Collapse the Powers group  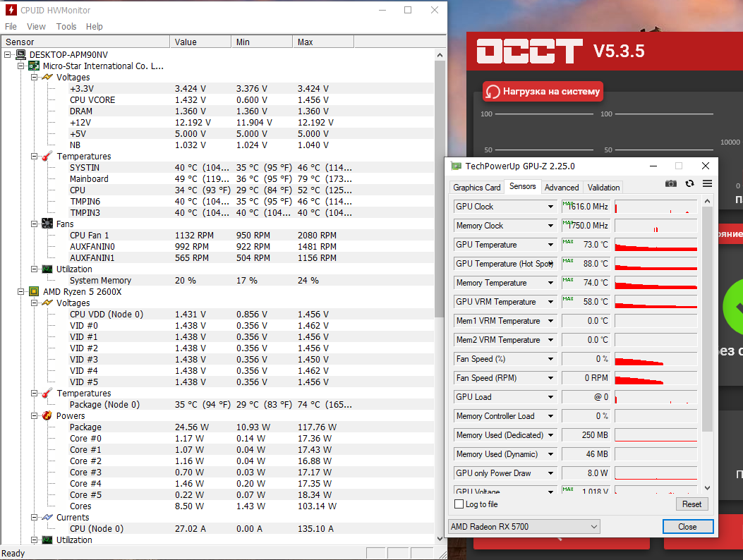(34, 415)
